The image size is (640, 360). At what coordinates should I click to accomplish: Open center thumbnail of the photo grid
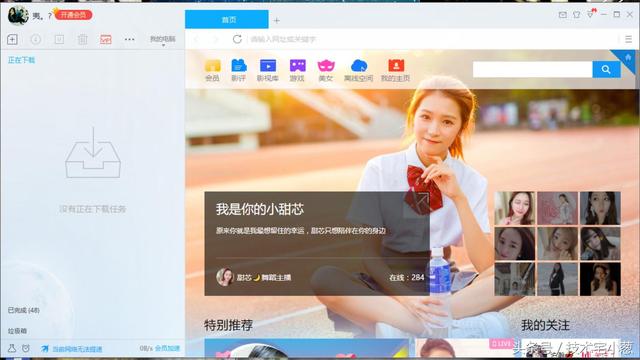(x=558, y=244)
